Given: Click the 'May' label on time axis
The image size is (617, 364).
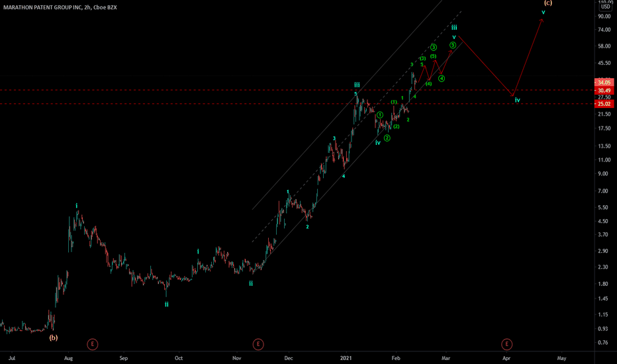Looking at the screenshot, I should (x=561, y=358).
